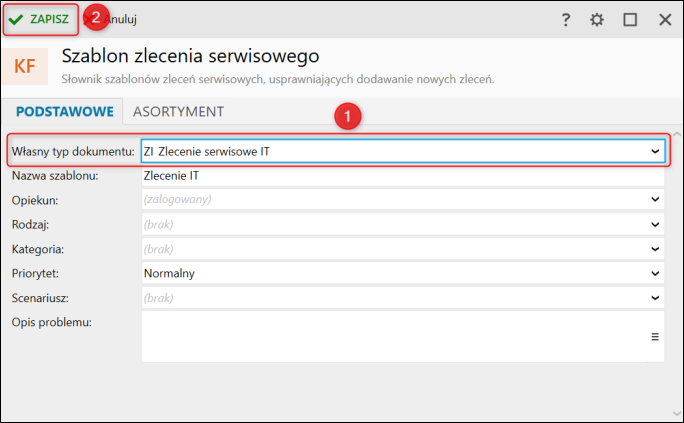Click the scroll down arrow at bottom
Viewport: 684px width, 423px height.
[x=677, y=413]
